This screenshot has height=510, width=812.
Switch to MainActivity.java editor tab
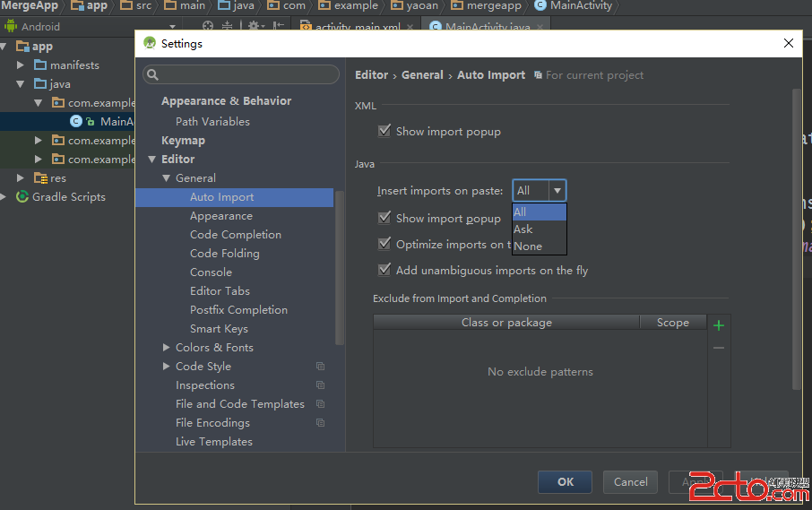(487, 26)
